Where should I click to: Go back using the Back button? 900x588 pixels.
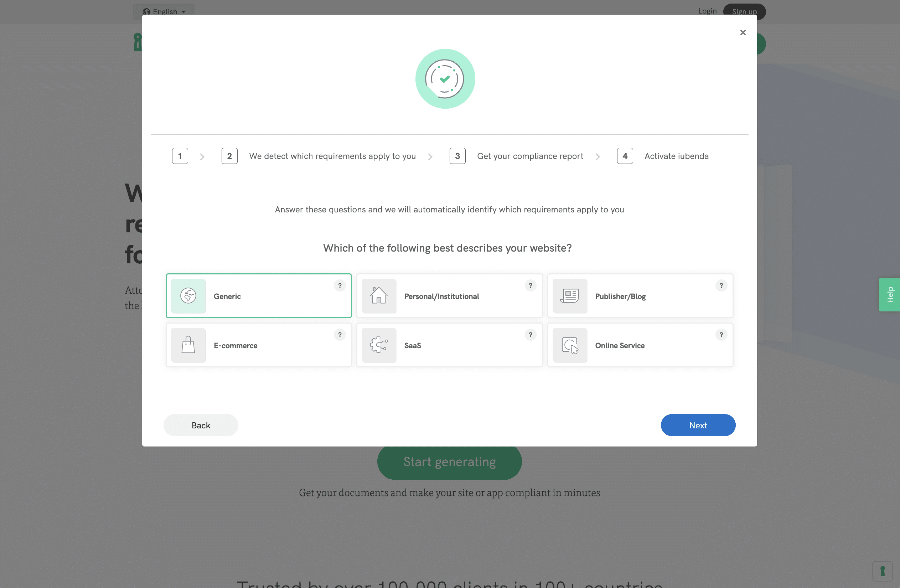click(201, 425)
